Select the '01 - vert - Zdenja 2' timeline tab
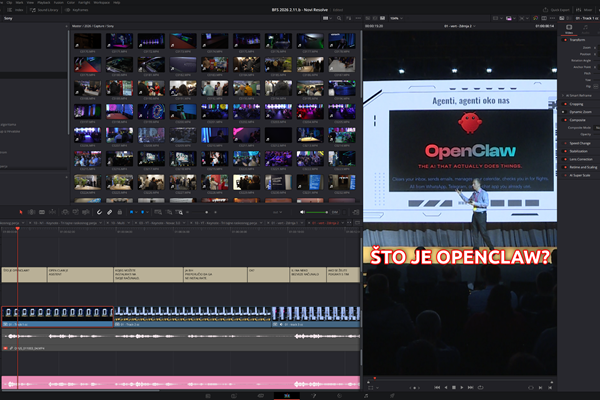This screenshot has width=600, height=400. click(x=326, y=223)
